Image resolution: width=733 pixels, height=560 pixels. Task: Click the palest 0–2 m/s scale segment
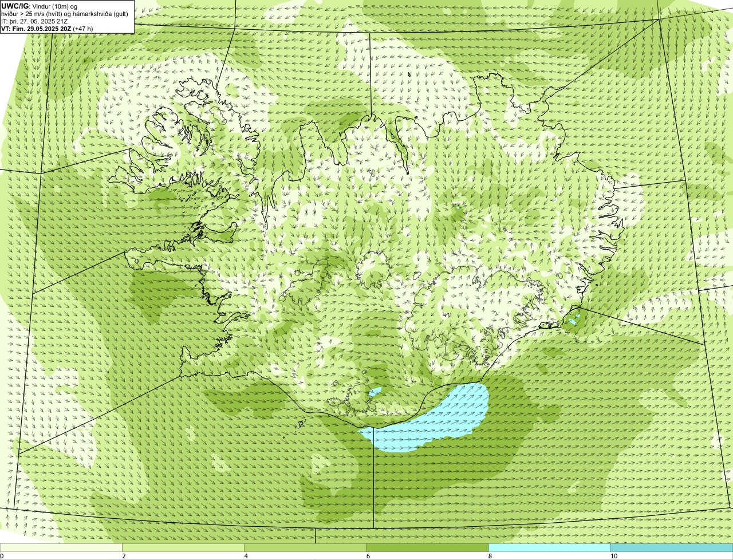tap(61, 547)
